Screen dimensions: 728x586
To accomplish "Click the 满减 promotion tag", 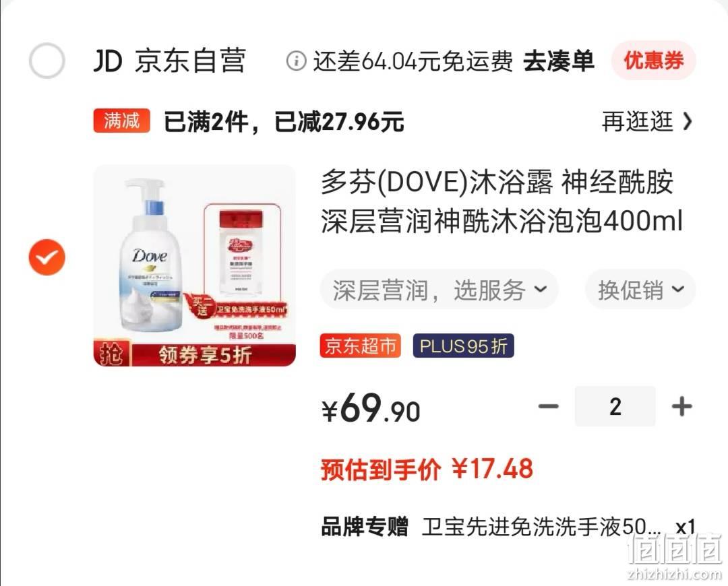I will (x=121, y=121).
